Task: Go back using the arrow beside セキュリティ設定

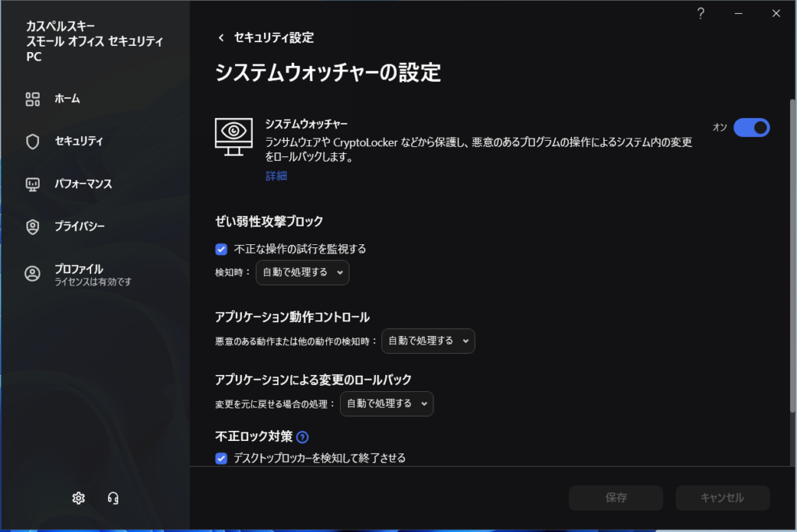Action: click(221, 37)
